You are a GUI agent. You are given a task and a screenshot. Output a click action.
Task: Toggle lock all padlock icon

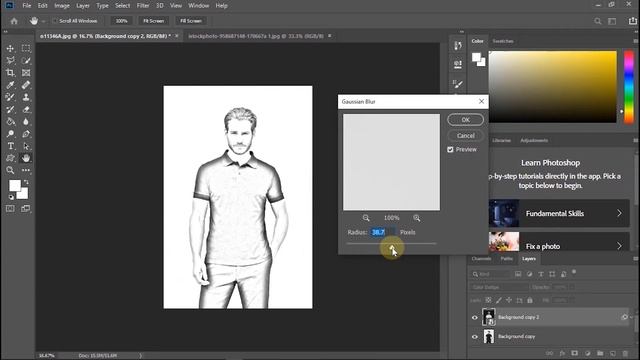click(530, 300)
